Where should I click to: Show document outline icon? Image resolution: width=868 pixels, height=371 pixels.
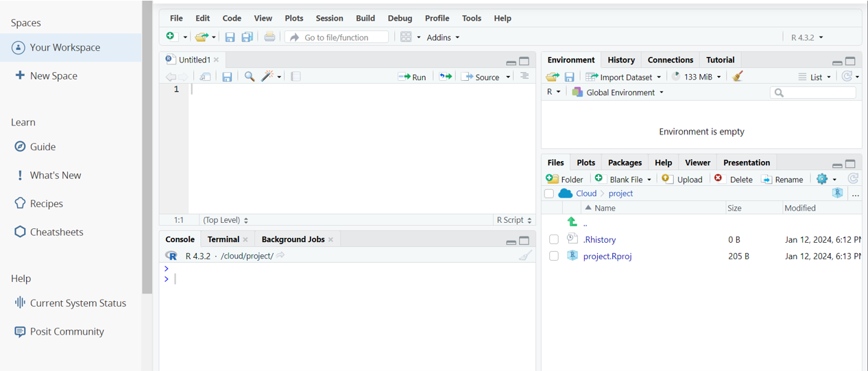point(525,76)
